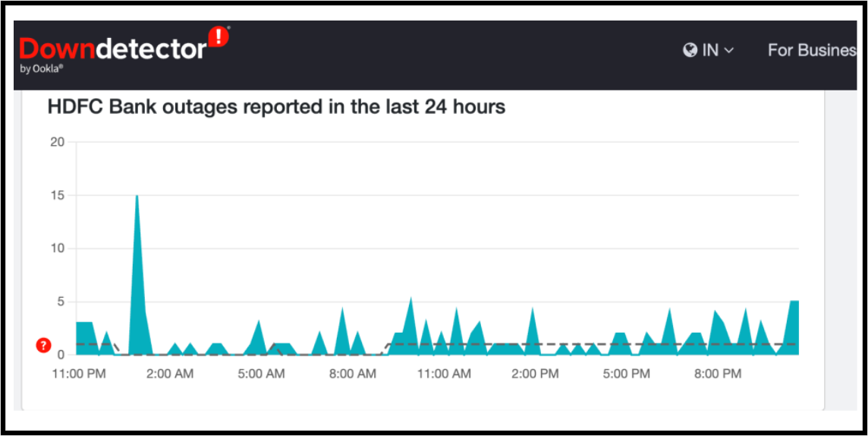This screenshot has width=868, height=436.
Task: Click the 2:00 PM time label
Action: click(535, 374)
